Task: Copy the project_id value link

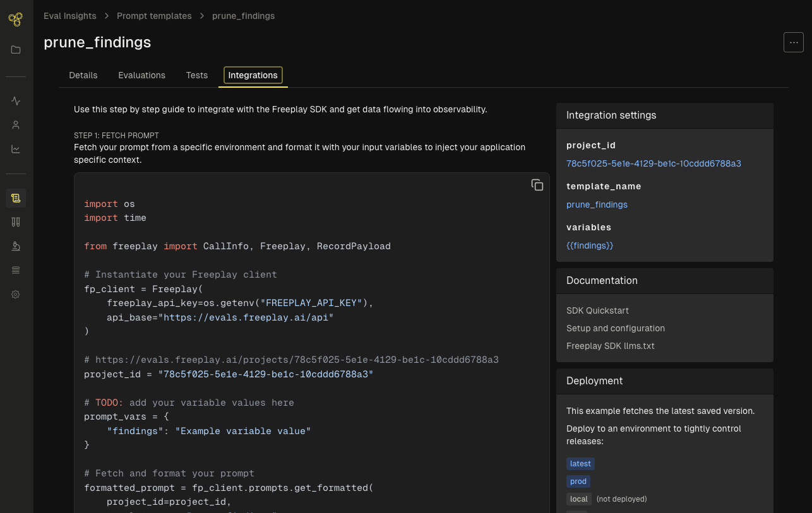Action: tap(654, 163)
